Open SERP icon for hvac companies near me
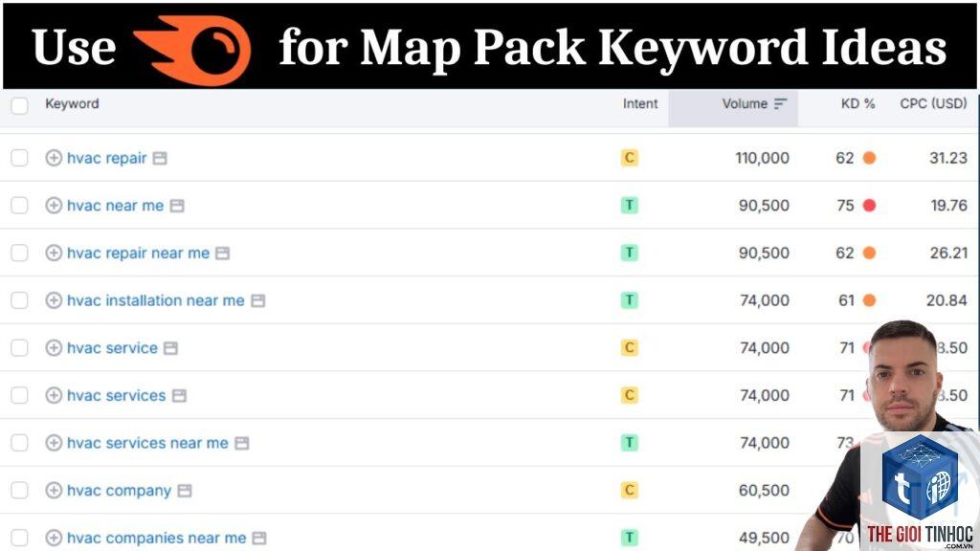Screen dimensions: 980x551 [259, 538]
